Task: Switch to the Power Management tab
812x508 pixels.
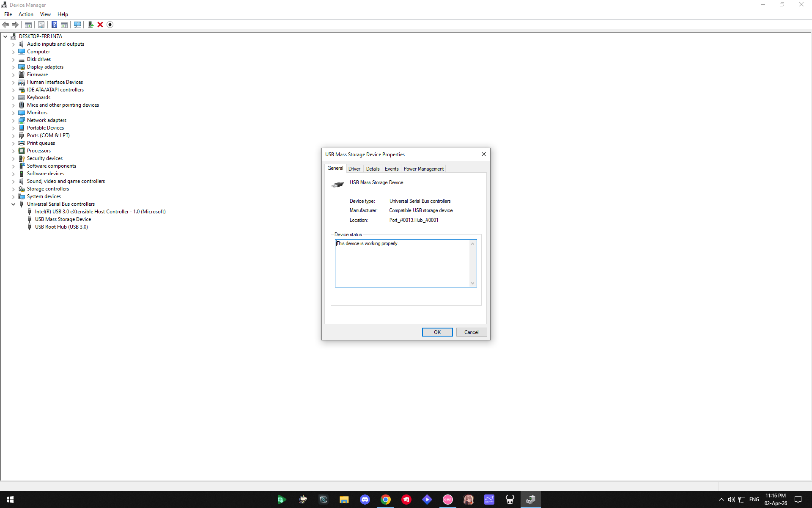Action: pos(423,168)
